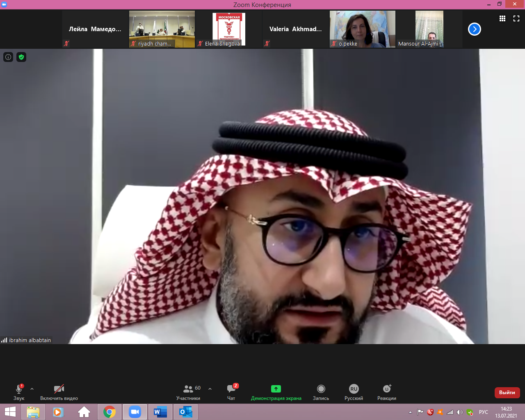Open Google Chrome from the taskbar
The height and width of the screenshot is (420, 525).
tap(110, 412)
